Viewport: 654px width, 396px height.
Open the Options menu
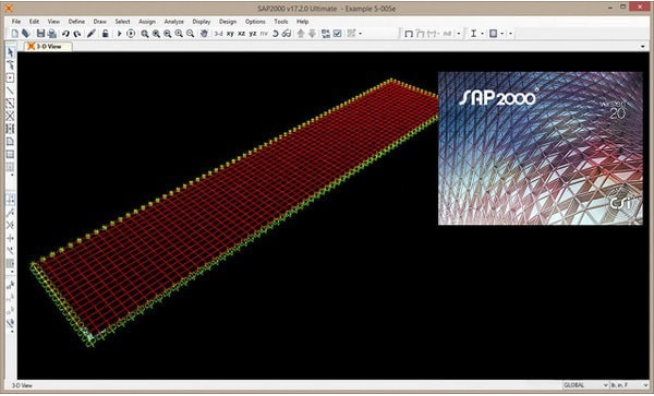click(x=255, y=21)
